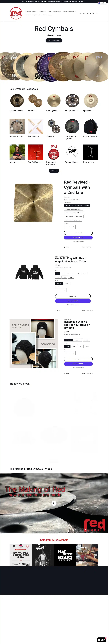Open the ON SALE menu item
The height and width of the screenshot is (644, 109).
[x=28, y=15]
